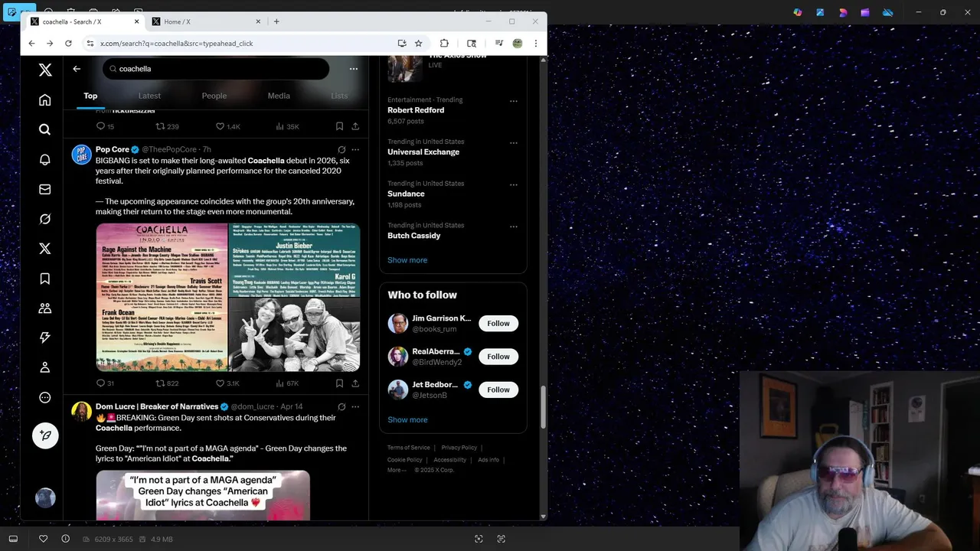Screen dimensions: 980x551
Task: Repost the Pop Core post with 822 reposts
Action: click(x=167, y=383)
